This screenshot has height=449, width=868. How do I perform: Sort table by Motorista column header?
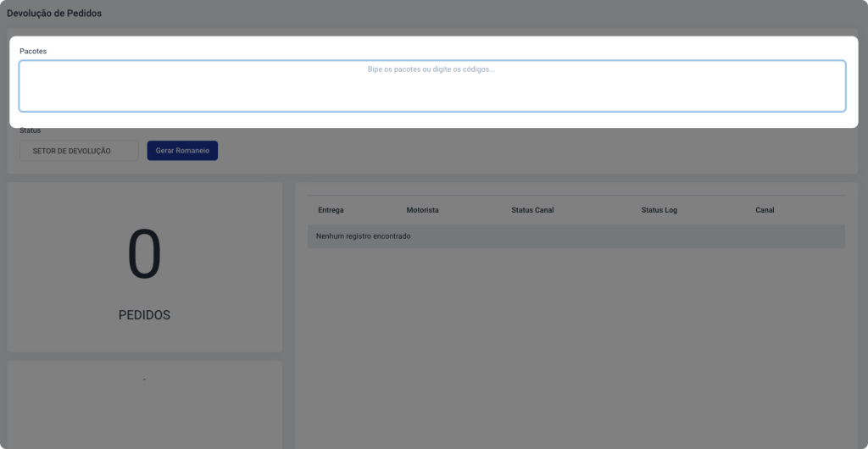coord(422,210)
